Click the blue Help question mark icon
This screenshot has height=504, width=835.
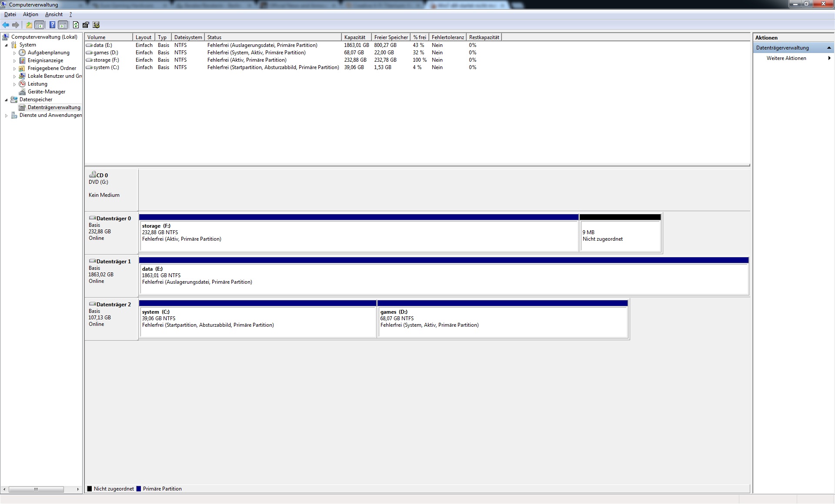tap(52, 25)
